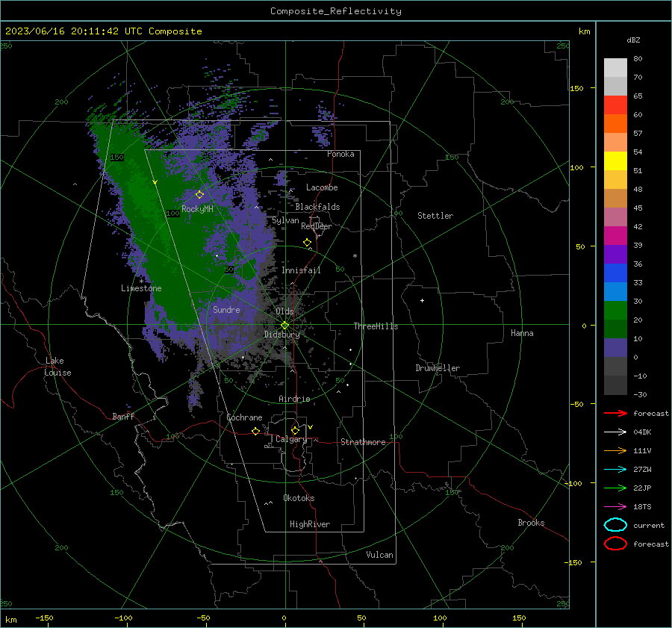Click the white plus marker west of Hanna

coord(422,300)
